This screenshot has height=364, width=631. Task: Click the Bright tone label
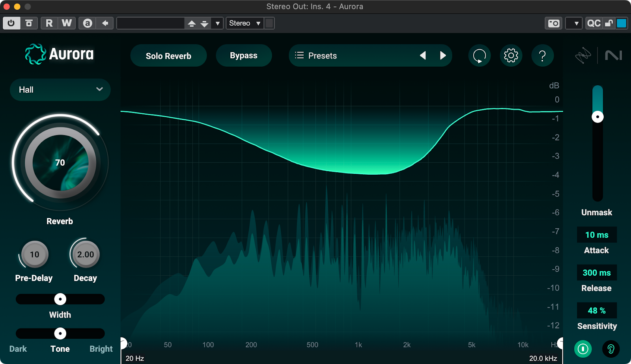(101, 349)
